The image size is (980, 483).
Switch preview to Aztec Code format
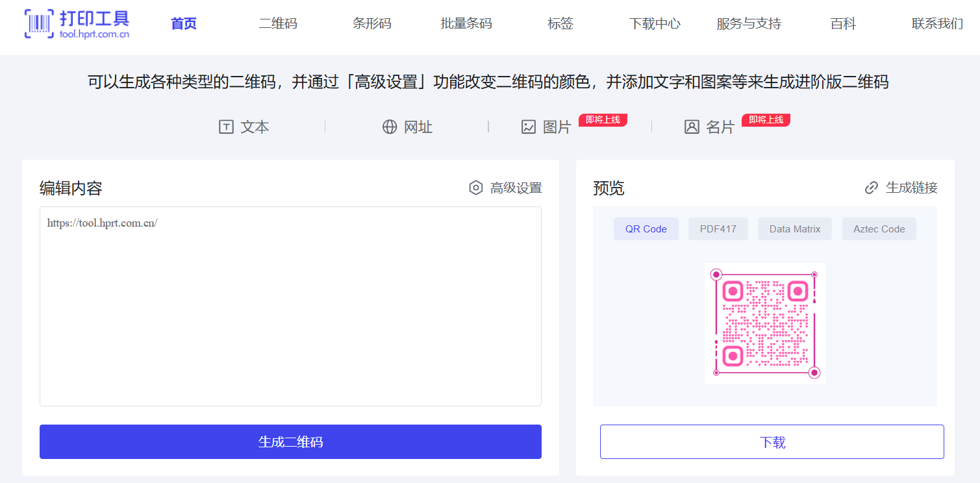tap(879, 229)
